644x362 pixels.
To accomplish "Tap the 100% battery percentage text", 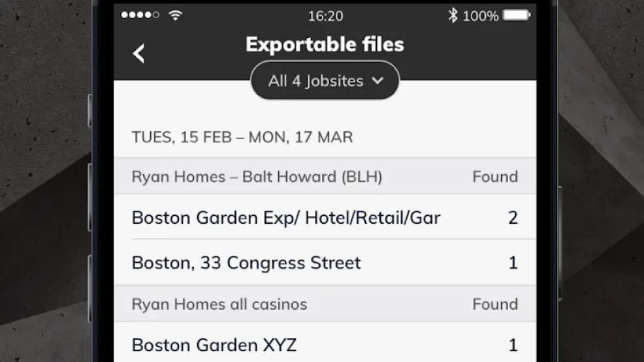I will tap(481, 16).
